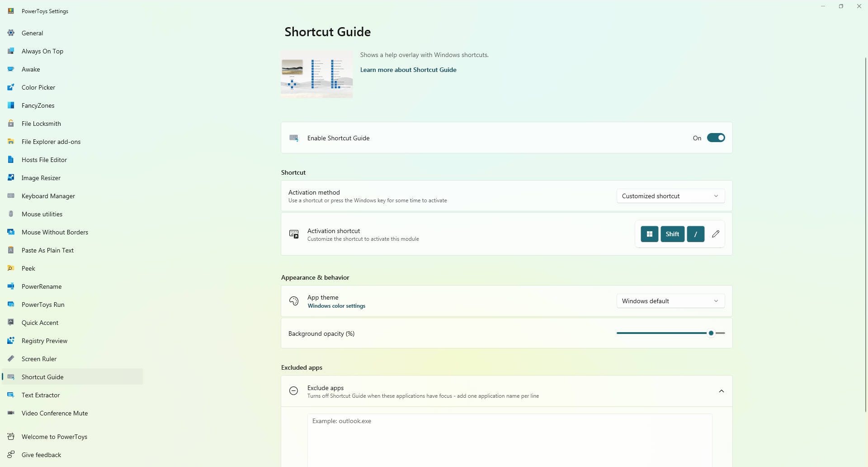Click the Background opacity slider handle
The image size is (868, 467).
coord(711,333)
